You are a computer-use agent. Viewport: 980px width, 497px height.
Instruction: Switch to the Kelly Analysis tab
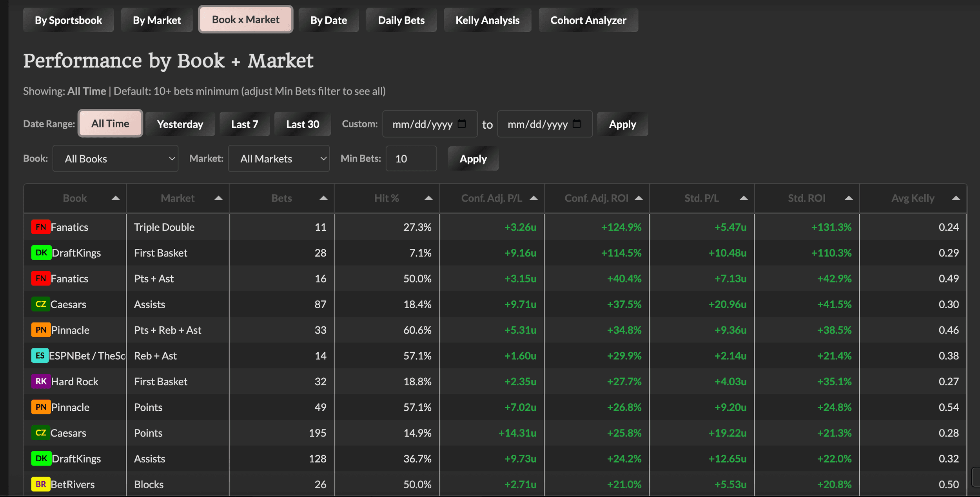click(x=487, y=20)
